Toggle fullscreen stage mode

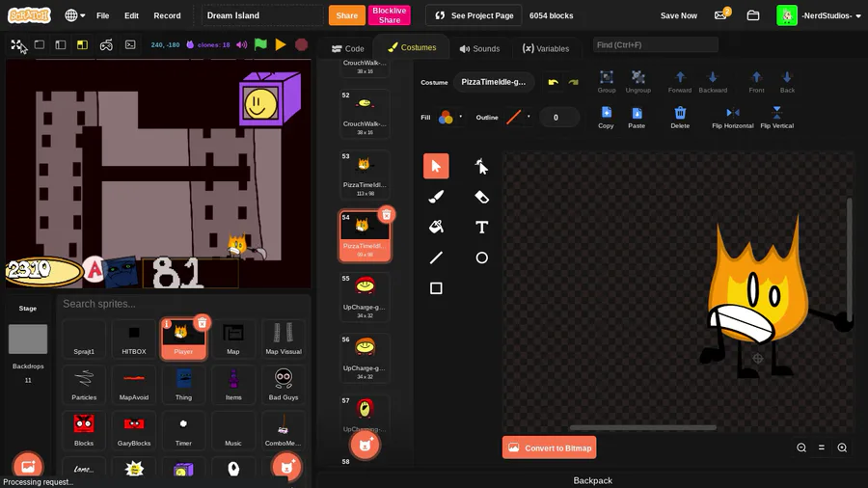click(x=17, y=44)
